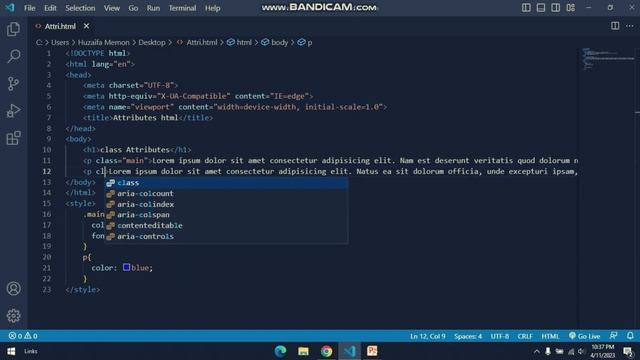Image resolution: width=640 pixels, height=360 pixels.
Task: Open notifications bell in status bar
Action: click(630, 336)
